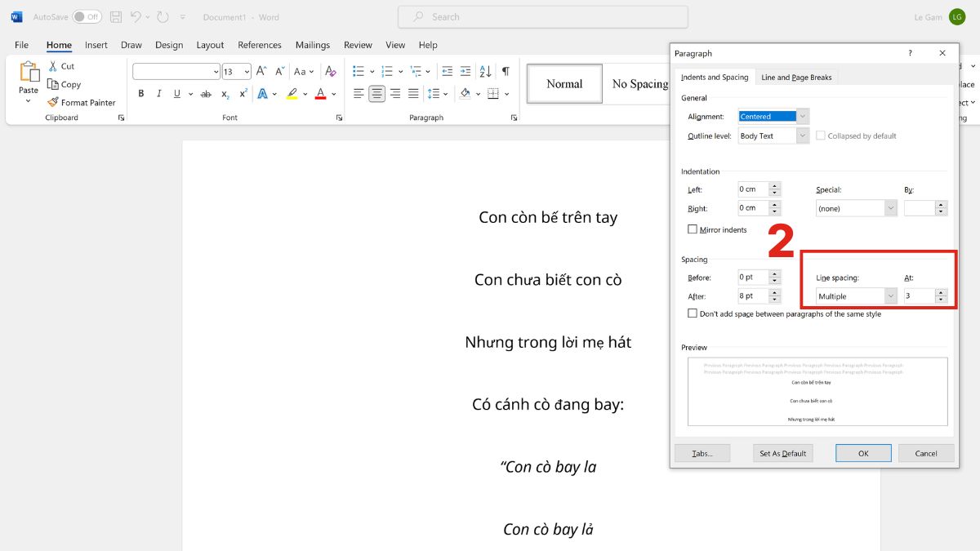Screen dimensions: 980x551
Task: Open the References ribbon tab
Action: 260,45
